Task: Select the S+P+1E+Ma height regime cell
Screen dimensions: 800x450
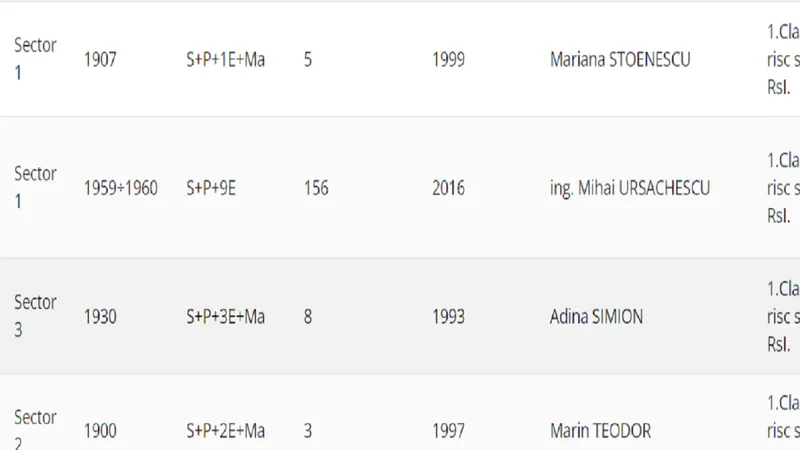Action: (x=226, y=60)
